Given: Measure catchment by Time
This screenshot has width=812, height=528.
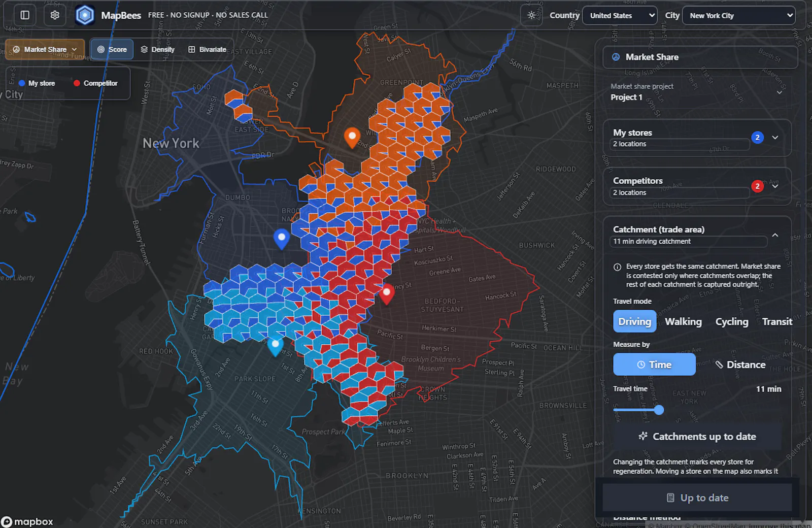Looking at the screenshot, I should [654, 365].
